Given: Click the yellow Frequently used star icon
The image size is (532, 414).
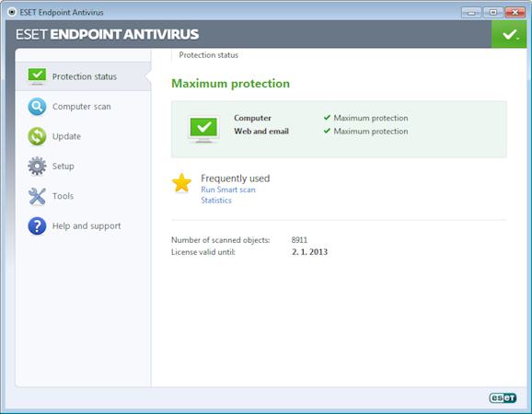Looking at the screenshot, I should point(182,183).
